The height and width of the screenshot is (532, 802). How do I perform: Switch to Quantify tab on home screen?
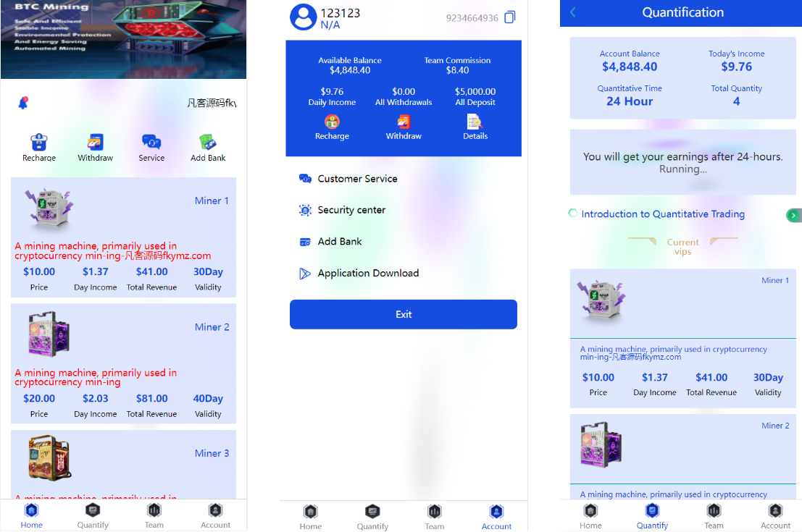coord(93,515)
